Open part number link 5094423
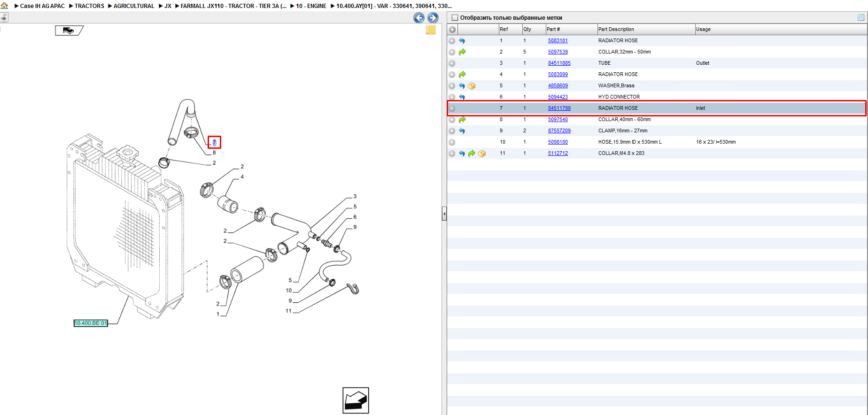The height and width of the screenshot is (415, 868). (558, 97)
